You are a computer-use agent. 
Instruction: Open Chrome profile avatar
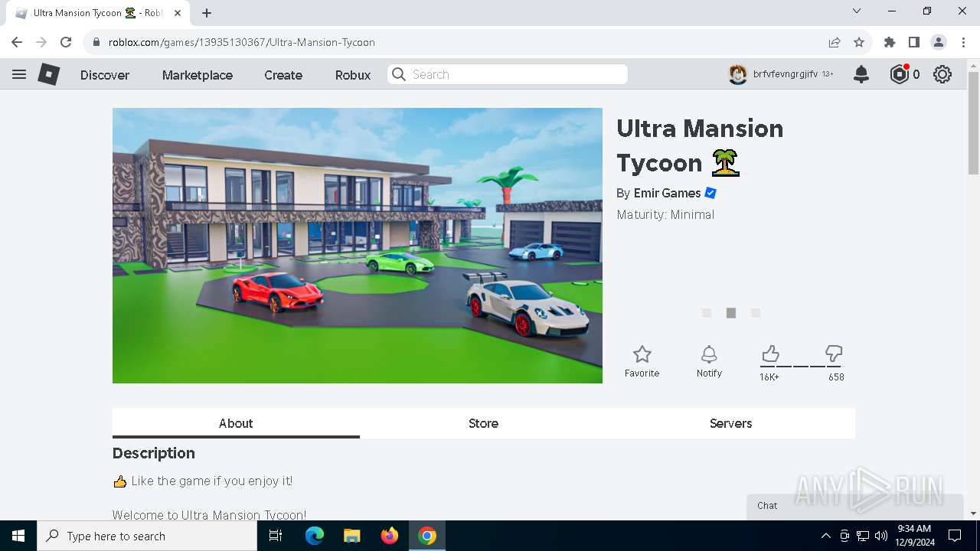(x=939, y=42)
